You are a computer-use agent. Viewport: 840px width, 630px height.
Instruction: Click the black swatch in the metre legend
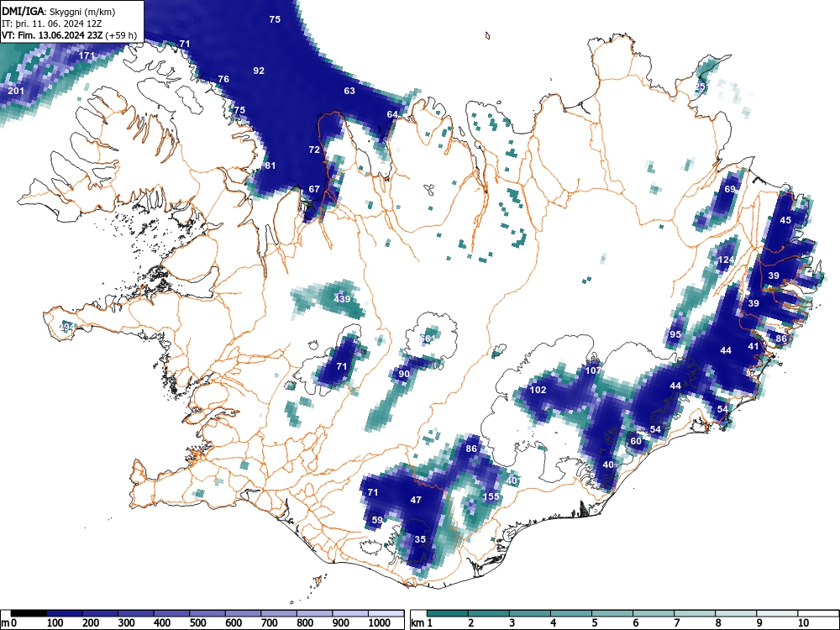tap(29, 613)
